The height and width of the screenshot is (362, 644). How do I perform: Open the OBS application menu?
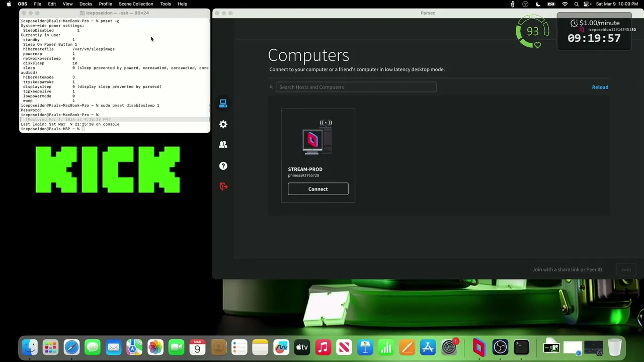pyautogui.click(x=23, y=4)
